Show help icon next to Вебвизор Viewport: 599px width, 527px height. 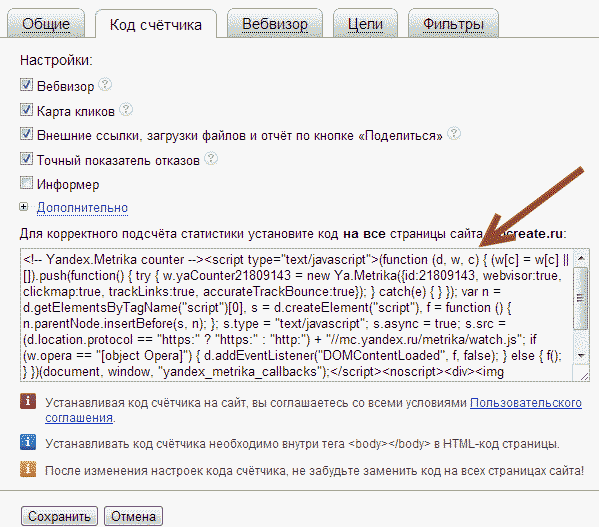pyautogui.click(x=105, y=84)
